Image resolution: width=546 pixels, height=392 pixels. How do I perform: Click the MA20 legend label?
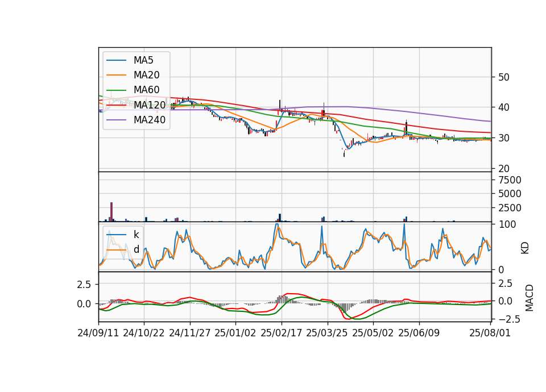[x=146, y=75]
